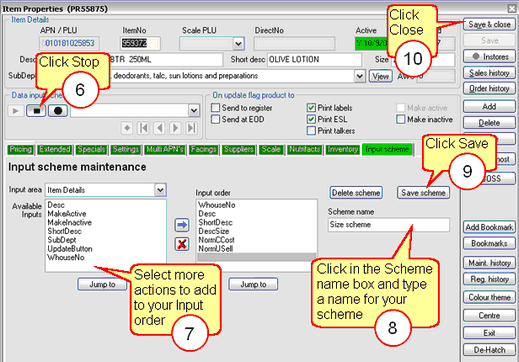This screenshot has height=362, width=519.
Task: Open the SubDept dropdown arrow
Action: coord(359,76)
